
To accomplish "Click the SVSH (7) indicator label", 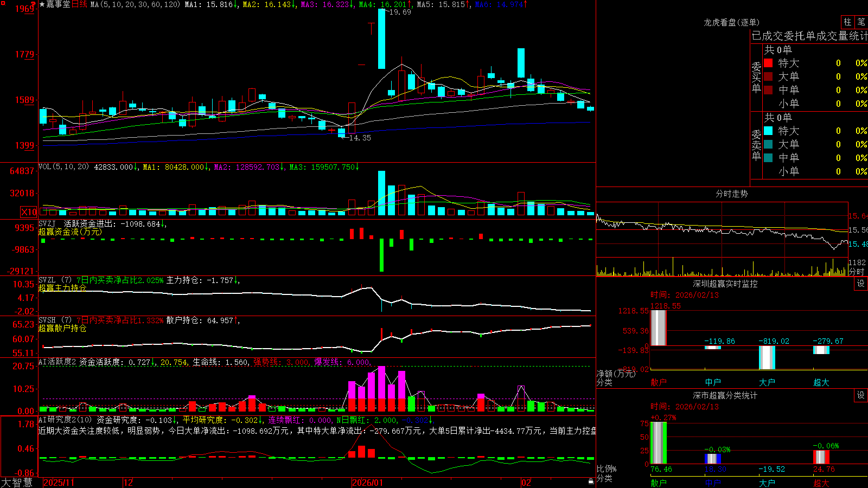I will [55, 320].
